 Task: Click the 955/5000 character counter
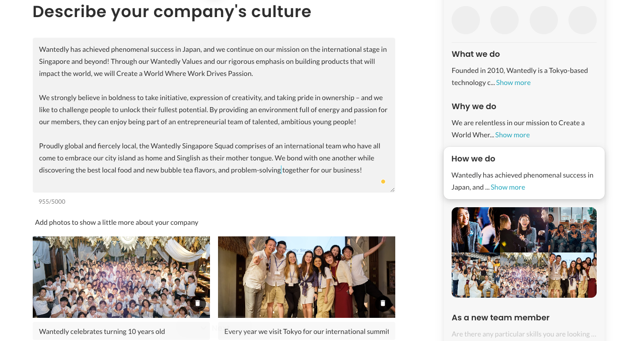(x=52, y=202)
